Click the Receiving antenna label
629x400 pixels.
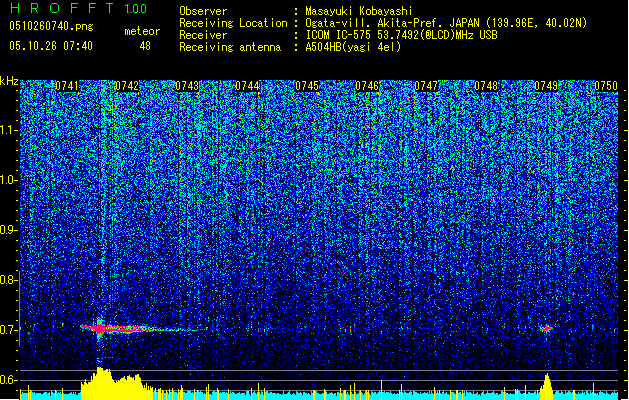230,47
